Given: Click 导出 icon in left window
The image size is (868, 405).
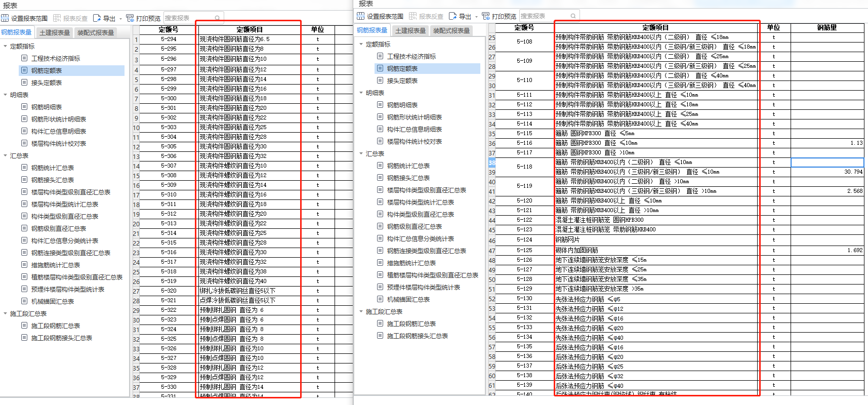Looking at the screenshot, I should 97,18.
